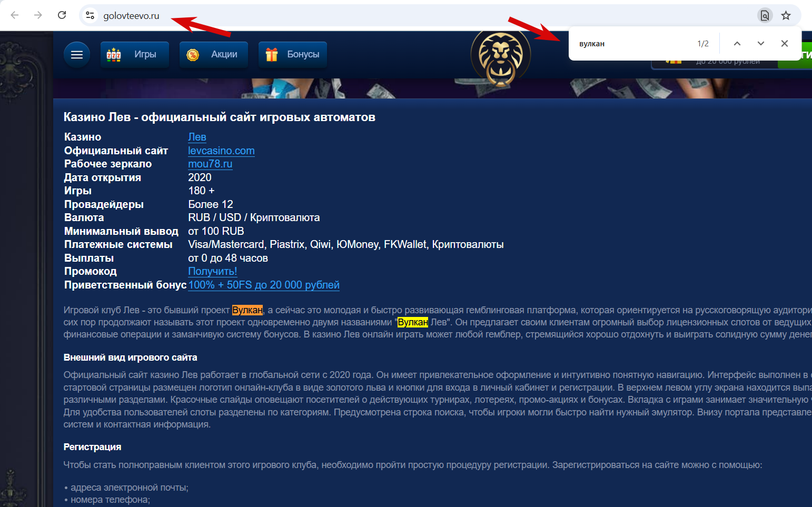
Task: Go back to the previous page
Action: click(x=15, y=15)
